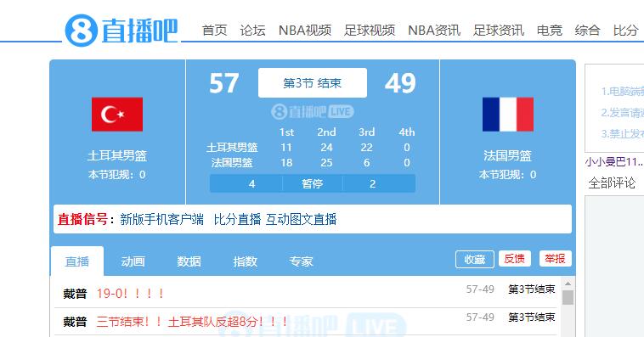Open 综合 nav item

tap(587, 30)
